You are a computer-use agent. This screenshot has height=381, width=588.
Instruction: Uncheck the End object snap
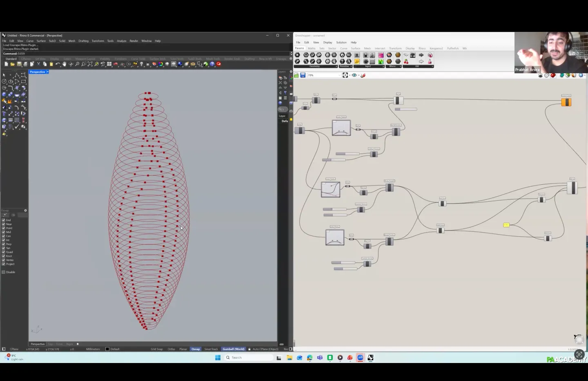4,220
